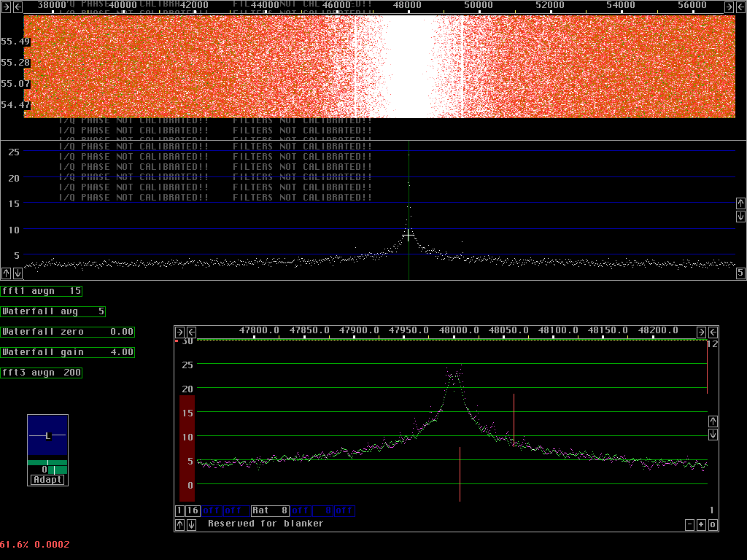Click the up-arrow at wide spectrum's bottom-left
Image resolution: width=747 pixels, height=560 pixels.
(6, 273)
